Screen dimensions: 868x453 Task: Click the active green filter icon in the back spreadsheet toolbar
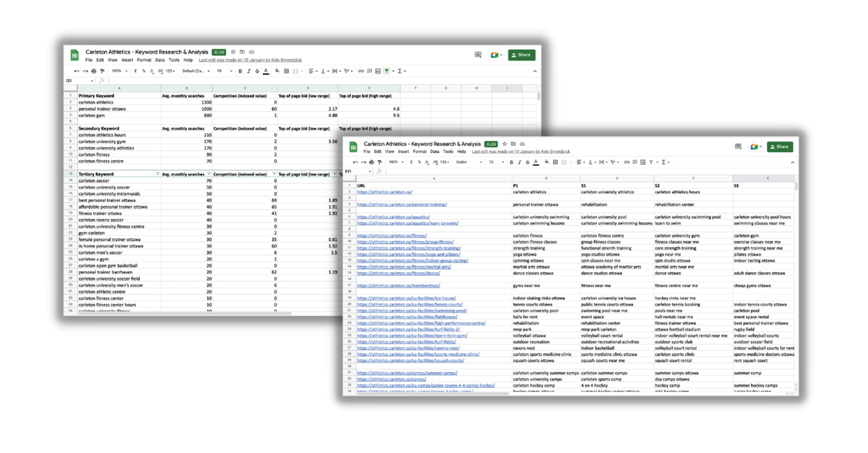(386, 71)
